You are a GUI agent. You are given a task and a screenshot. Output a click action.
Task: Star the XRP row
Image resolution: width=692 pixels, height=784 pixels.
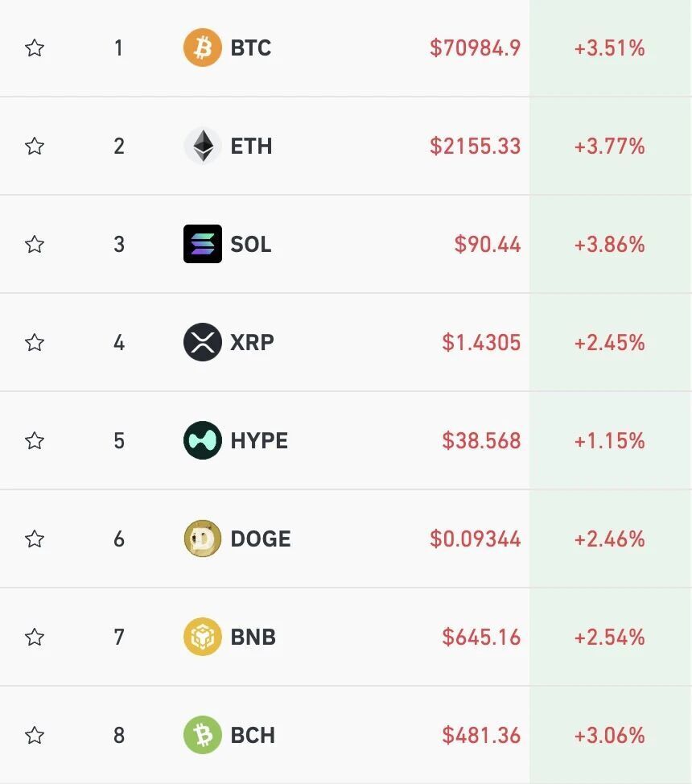34,342
